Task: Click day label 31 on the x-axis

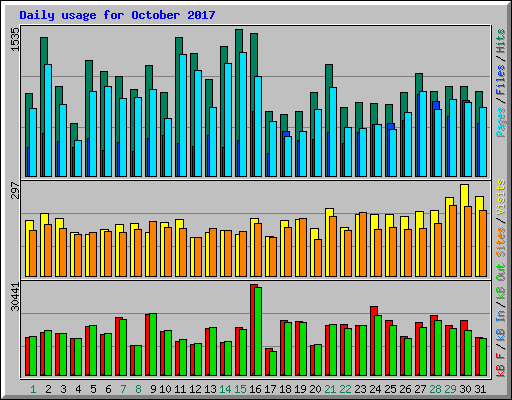Action: point(480,389)
